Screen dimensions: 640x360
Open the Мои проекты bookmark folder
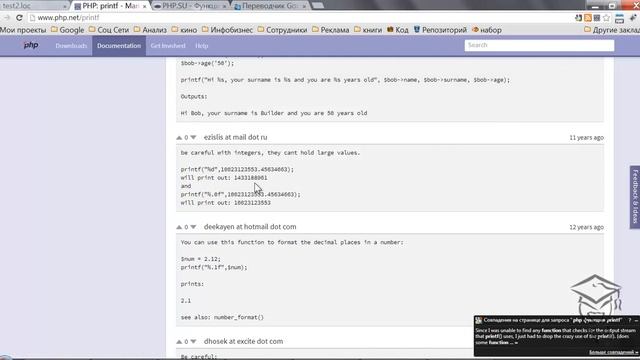pyautogui.click(x=22, y=30)
